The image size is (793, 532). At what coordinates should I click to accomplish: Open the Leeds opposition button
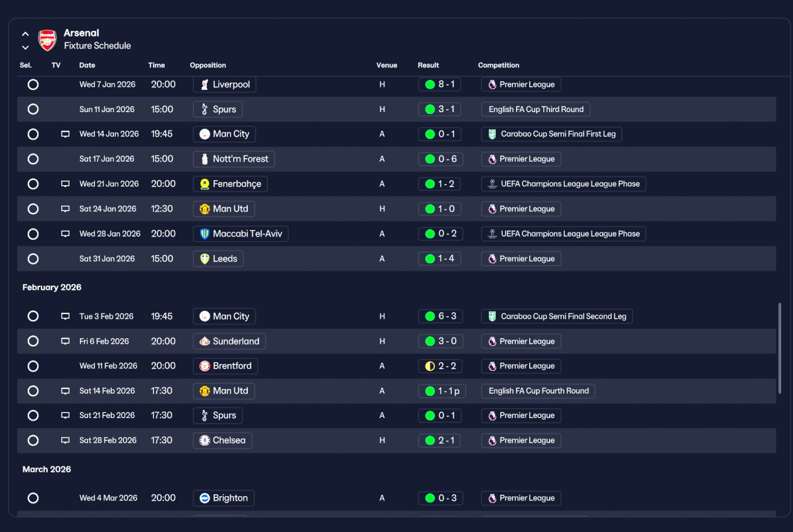point(218,259)
